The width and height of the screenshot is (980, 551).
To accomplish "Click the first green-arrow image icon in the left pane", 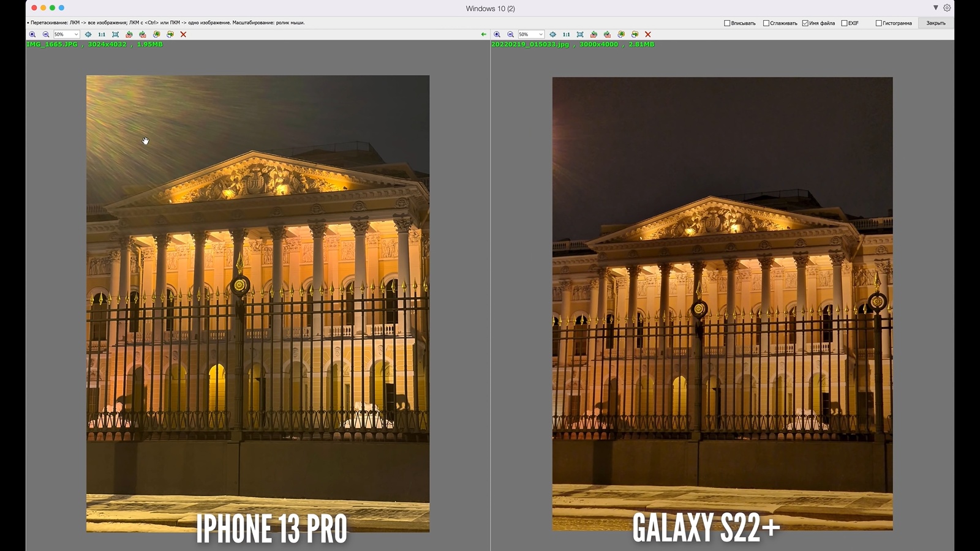I will [x=156, y=34].
